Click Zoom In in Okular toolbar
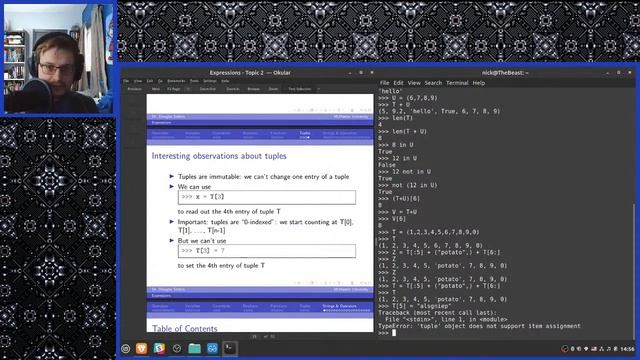640x360 pixels. [x=233, y=89]
